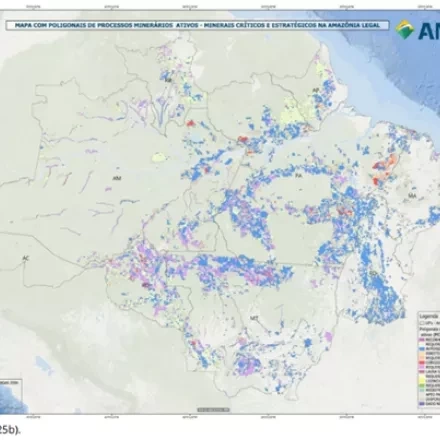Pick the bottom indigo swatch in legend
The image size is (440, 440).
point(421,403)
